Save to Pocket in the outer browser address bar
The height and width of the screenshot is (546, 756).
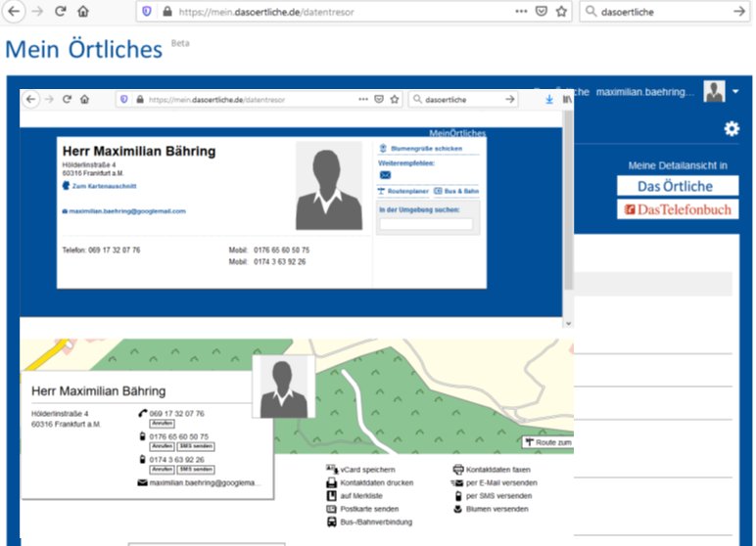tap(542, 11)
